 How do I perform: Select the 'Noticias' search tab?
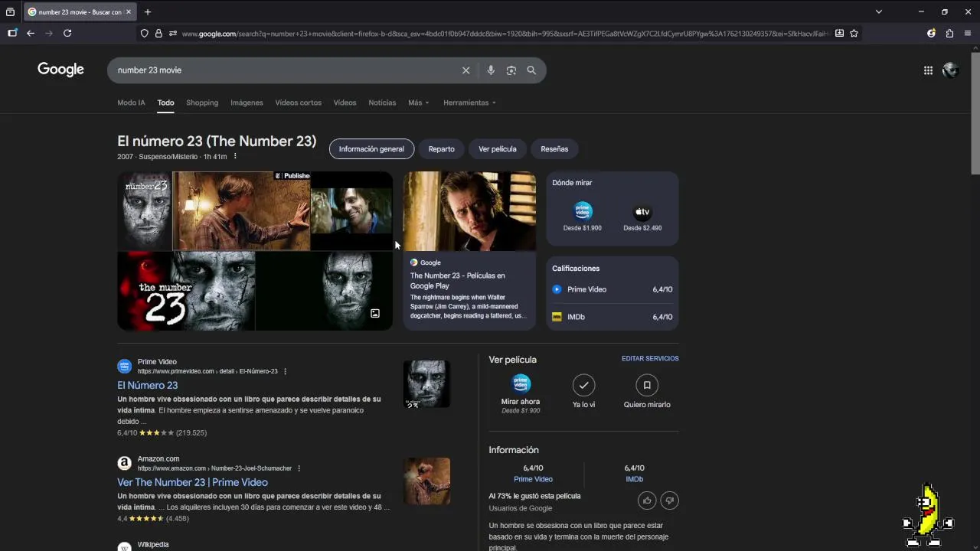382,103
